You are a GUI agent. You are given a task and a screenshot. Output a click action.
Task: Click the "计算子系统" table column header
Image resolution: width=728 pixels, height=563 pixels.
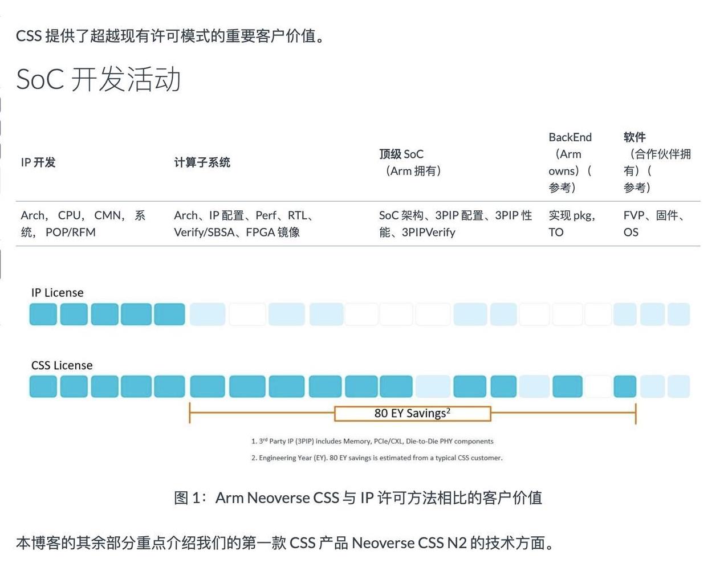(202, 162)
